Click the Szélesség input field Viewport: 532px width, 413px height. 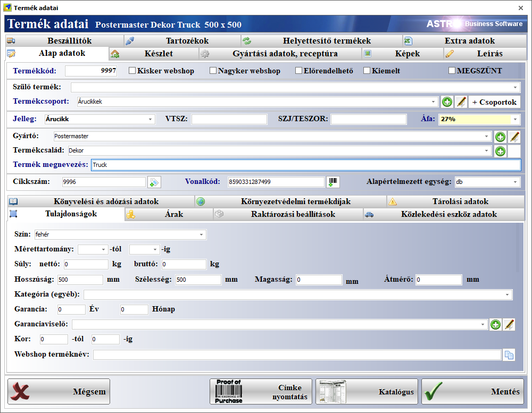[198, 280]
